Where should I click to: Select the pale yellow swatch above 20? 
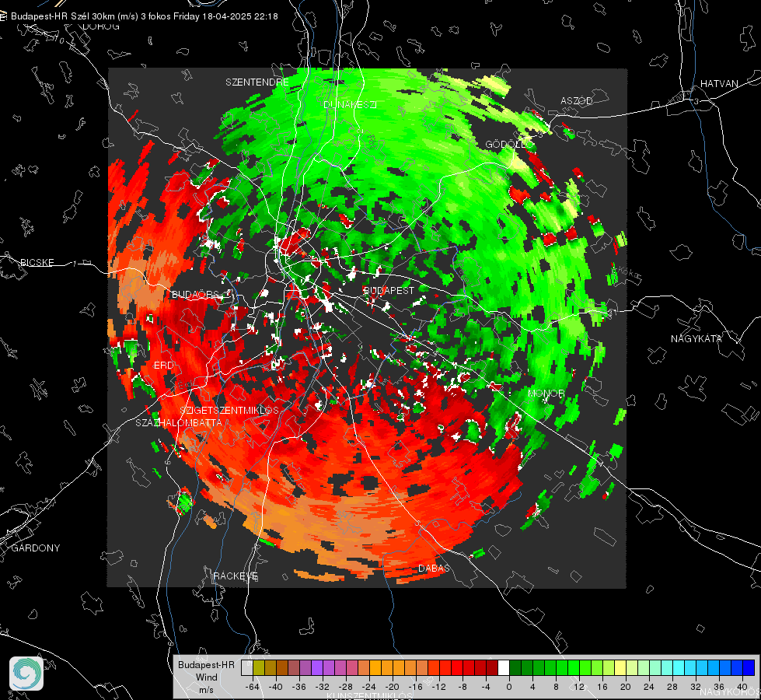coord(620,668)
